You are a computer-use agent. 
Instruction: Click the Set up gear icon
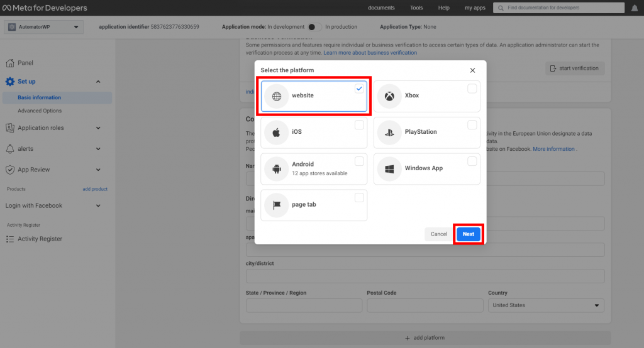[x=10, y=81]
